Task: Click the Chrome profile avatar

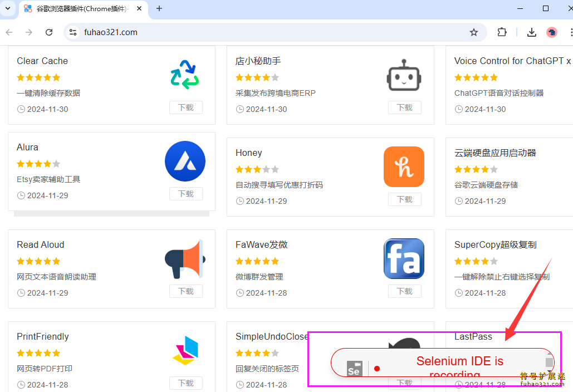Action: pyautogui.click(x=552, y=32)
